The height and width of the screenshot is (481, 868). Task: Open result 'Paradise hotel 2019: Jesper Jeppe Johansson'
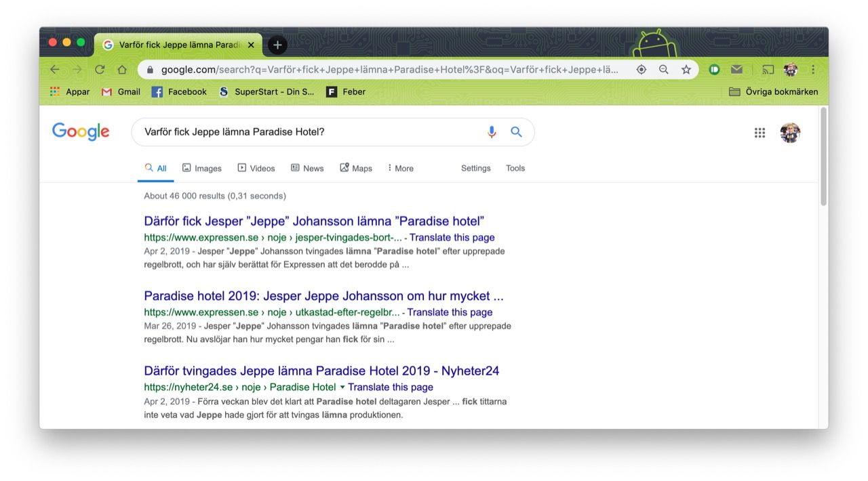[x=323, y=296]
